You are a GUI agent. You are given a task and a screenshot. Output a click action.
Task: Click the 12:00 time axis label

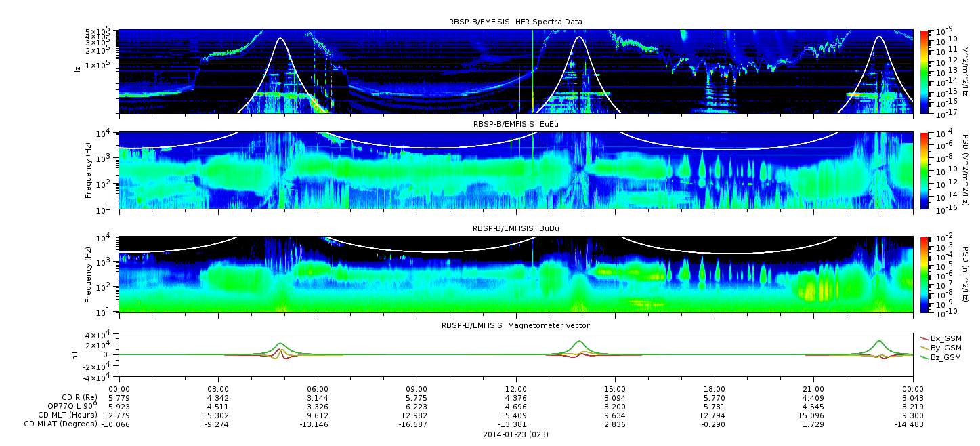tap(516, 389)
